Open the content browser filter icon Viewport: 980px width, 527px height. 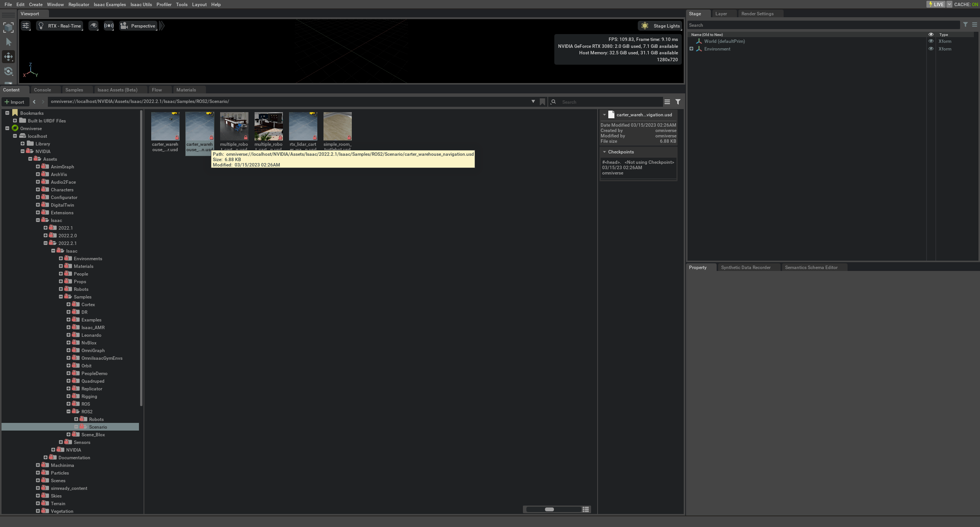678,102
